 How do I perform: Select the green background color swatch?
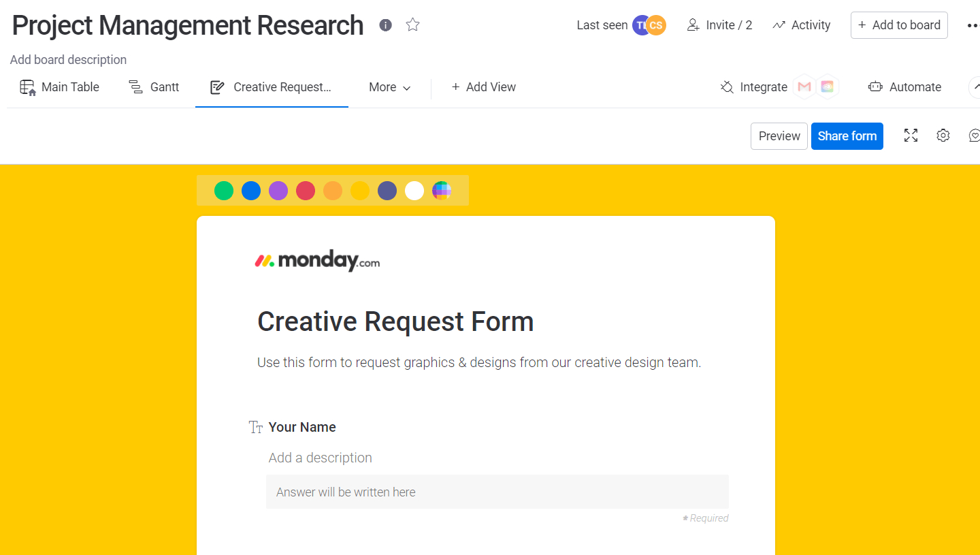point(224,191)
